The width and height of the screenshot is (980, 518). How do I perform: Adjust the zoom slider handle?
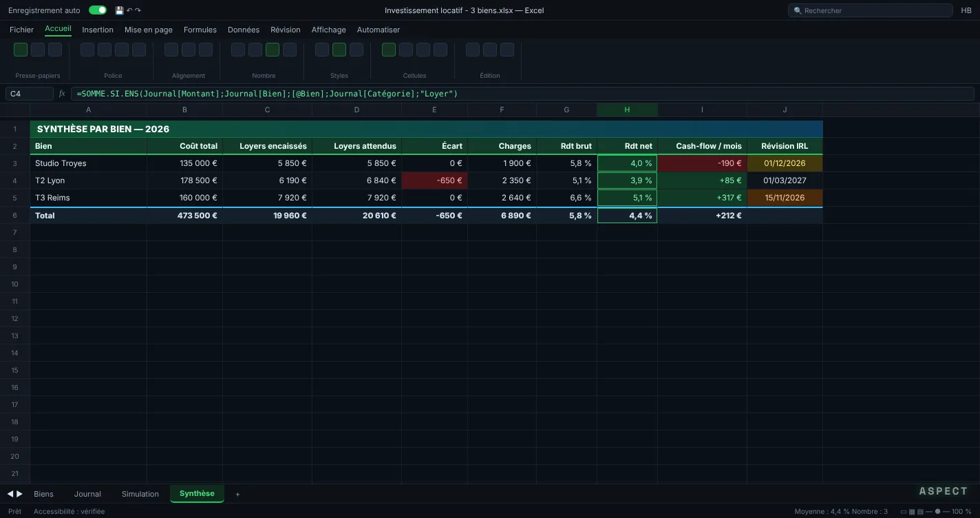(x=937, y=512)
